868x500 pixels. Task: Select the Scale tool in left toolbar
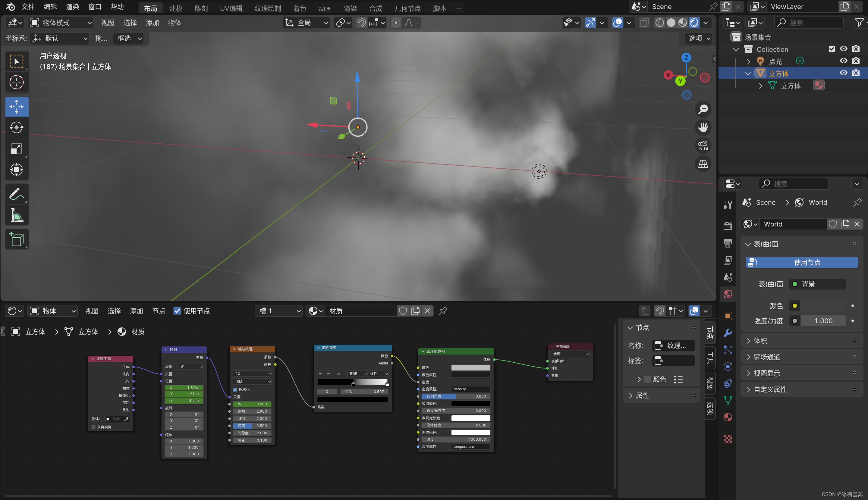tap(17, 149)
